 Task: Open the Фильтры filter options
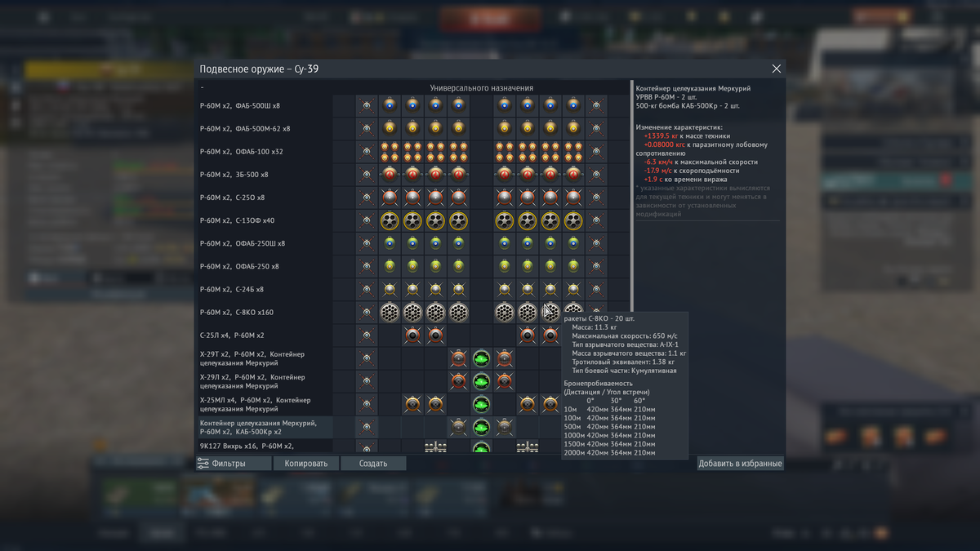(233, 463)
